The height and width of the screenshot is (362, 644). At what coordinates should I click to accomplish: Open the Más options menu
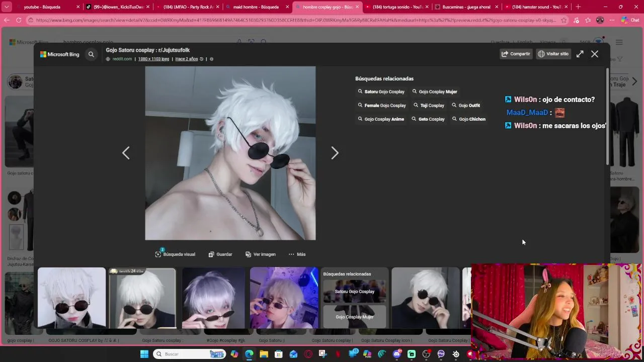tap(297, 254)
